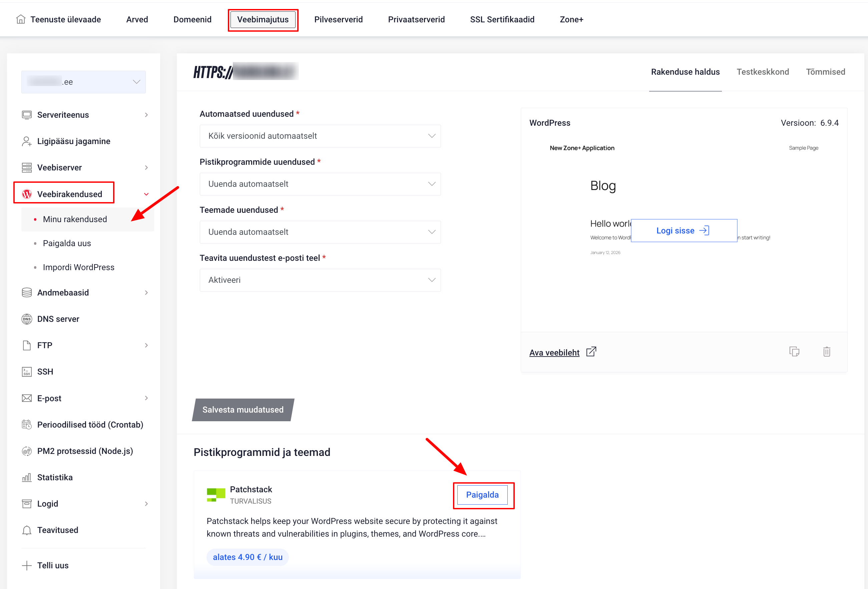Viewport: 868px width, 589px height.
Task: Select Paigalda uus in sidebar
Action: 67,243
